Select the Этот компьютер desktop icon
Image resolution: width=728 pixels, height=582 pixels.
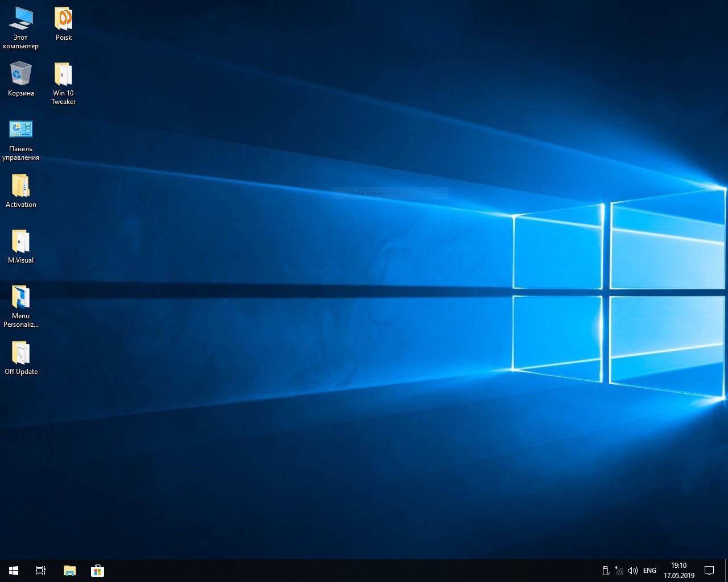click(20, 28)
